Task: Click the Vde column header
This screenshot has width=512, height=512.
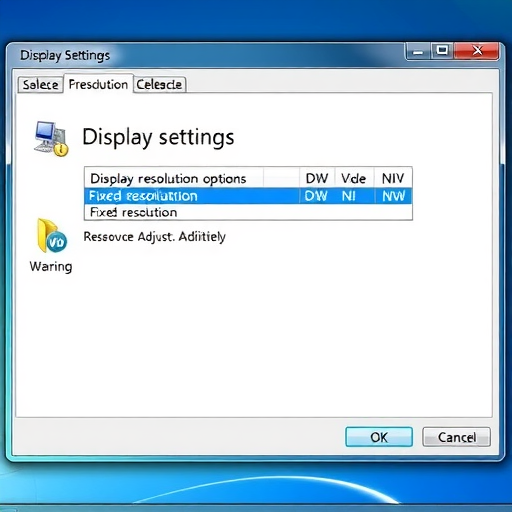Action: click(x=354, y=179)
